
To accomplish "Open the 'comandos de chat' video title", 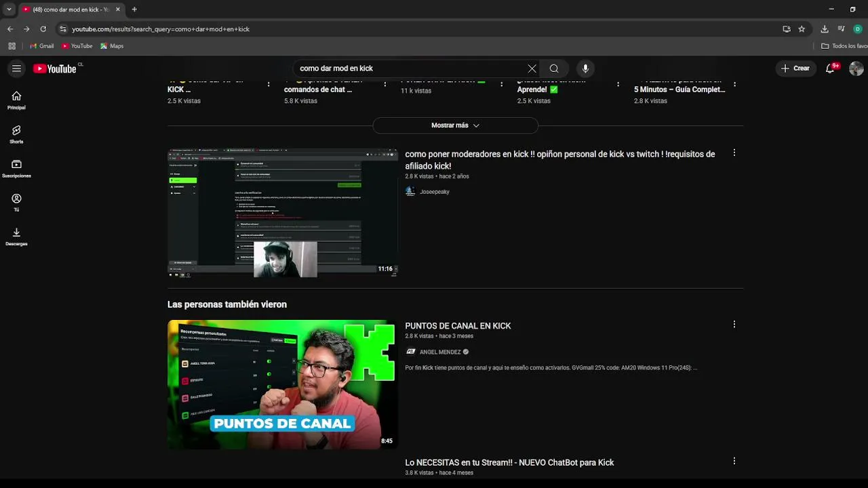I will (317, 89).
